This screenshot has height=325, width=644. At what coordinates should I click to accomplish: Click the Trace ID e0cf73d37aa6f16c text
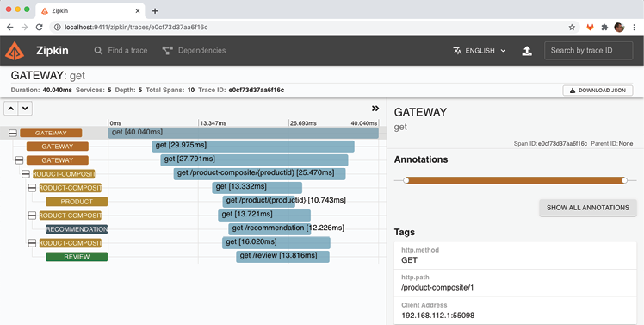(x=257, y=90)
